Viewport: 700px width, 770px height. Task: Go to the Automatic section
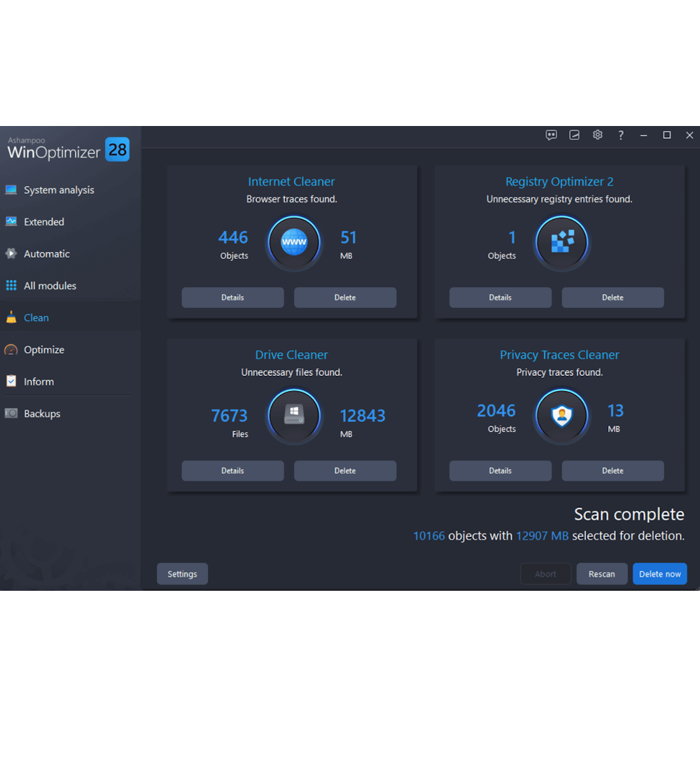47,254
